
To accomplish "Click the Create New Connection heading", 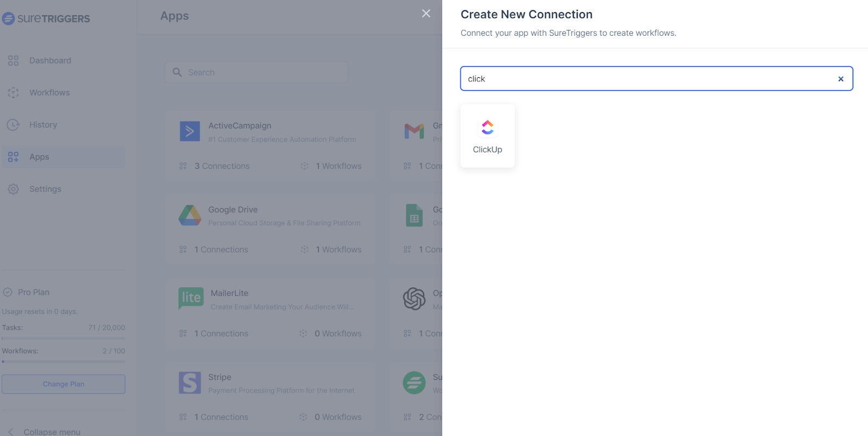I will [x=527, y=15].
